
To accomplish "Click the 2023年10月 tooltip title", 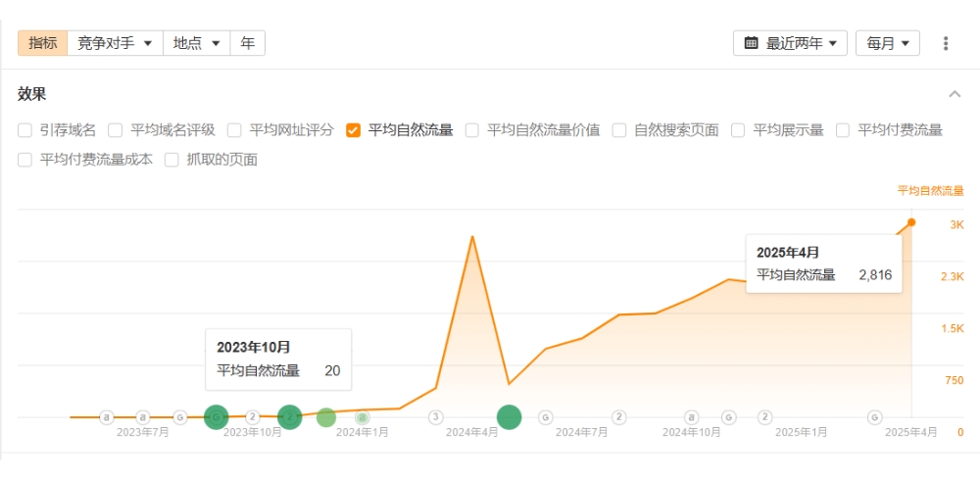I will coord(253,347).
